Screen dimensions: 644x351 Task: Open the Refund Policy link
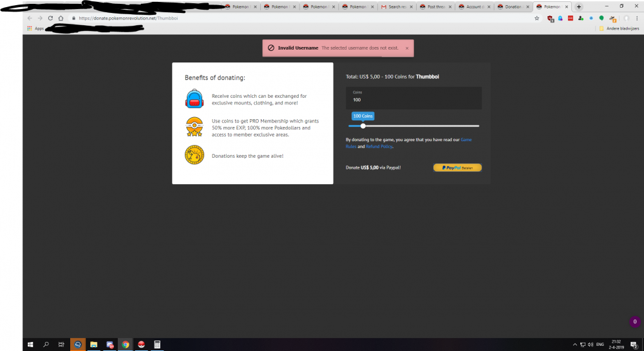click(379, 147)
